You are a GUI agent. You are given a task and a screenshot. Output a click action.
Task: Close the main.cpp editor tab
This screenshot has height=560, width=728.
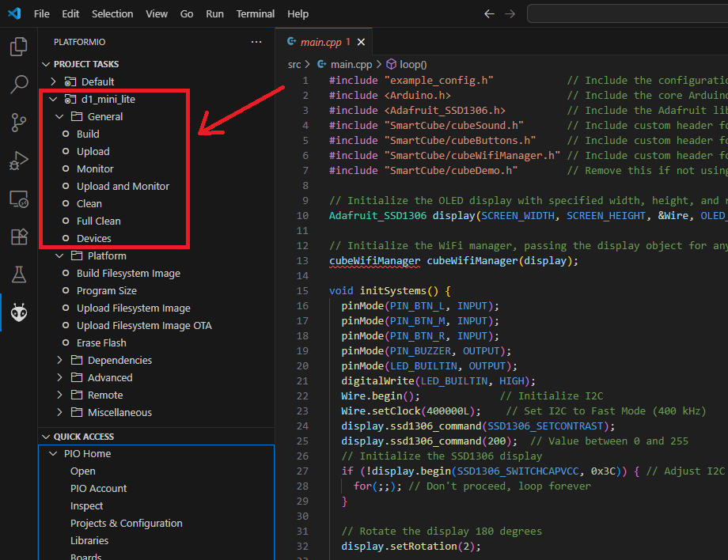click(x=362, y=42)
